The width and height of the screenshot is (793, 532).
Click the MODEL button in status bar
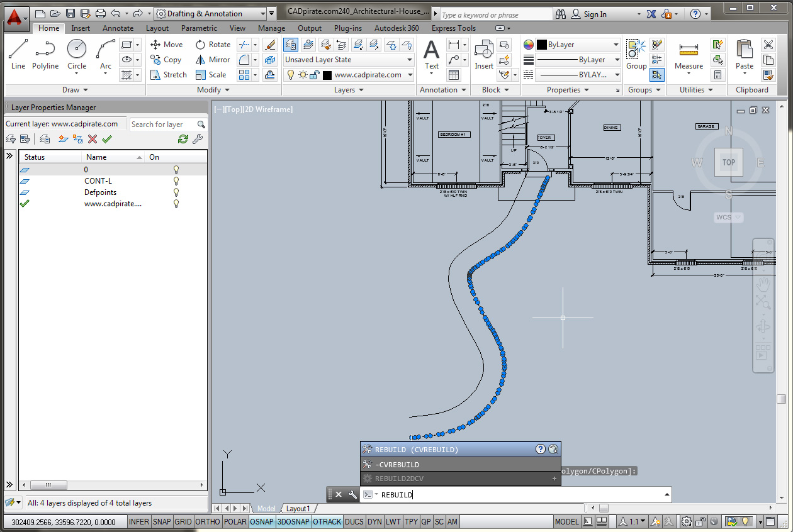point(567,522)
